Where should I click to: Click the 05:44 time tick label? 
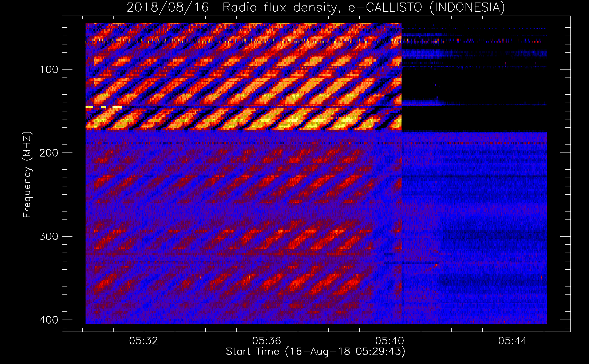pos(513,341)
